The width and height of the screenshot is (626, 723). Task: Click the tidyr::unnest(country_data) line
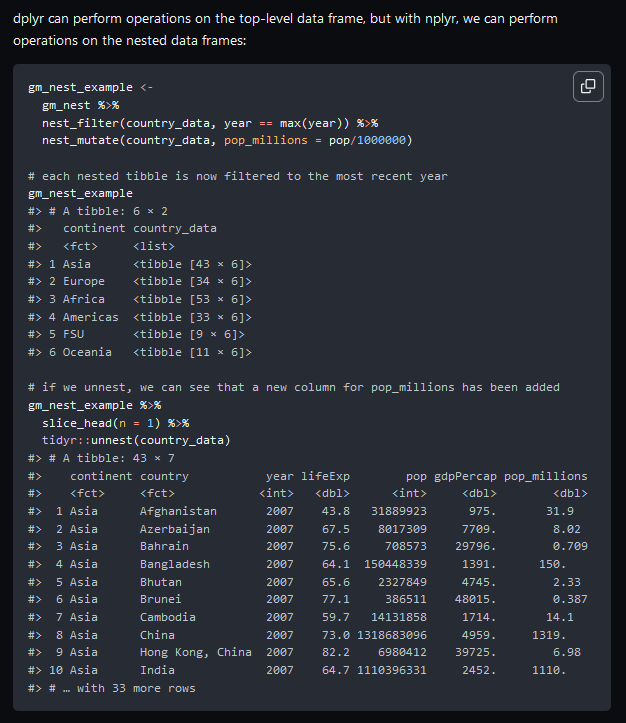(x=136, y=440)
